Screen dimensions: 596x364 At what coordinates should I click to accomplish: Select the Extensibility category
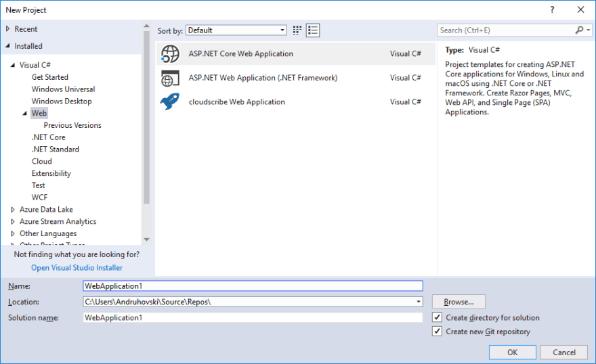(x=51, y=173)
